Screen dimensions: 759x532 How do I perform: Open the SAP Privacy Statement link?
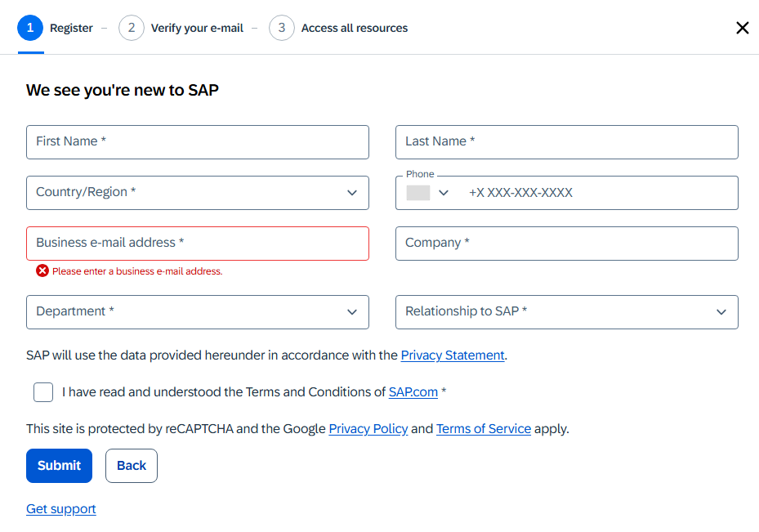click(453, 355)
